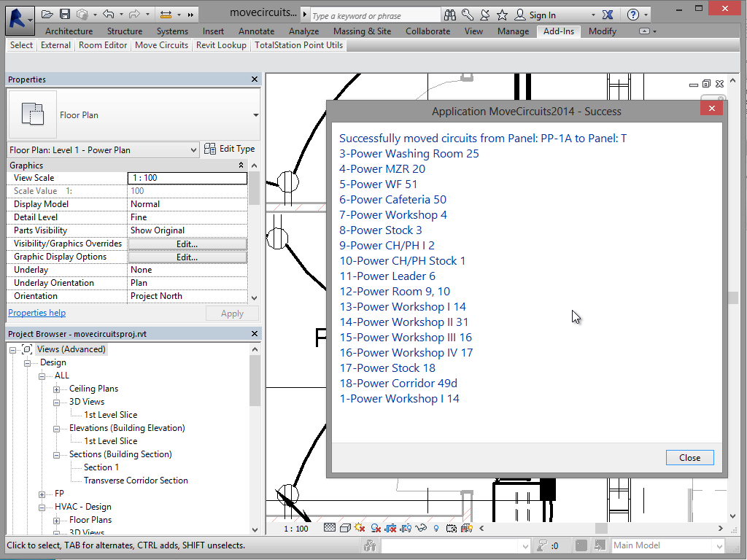Click the Help question mark icon
The width and height of the screenshot is (747, 560).
point(632,15)
